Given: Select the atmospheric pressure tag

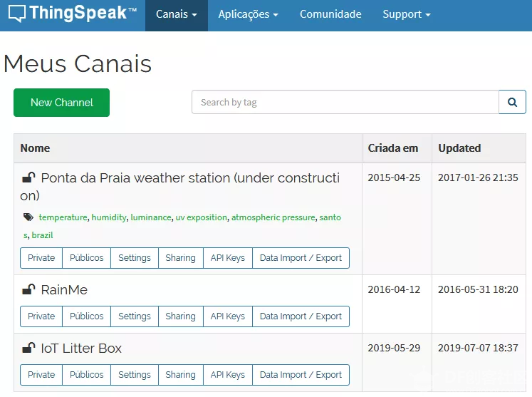Looking at the screenshot, I should (x=273, y=217).
